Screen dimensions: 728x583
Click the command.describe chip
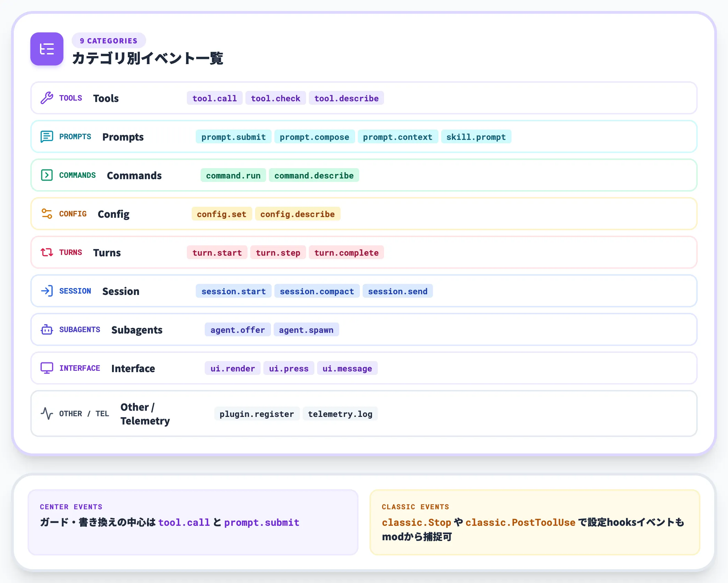pos(314,175)
